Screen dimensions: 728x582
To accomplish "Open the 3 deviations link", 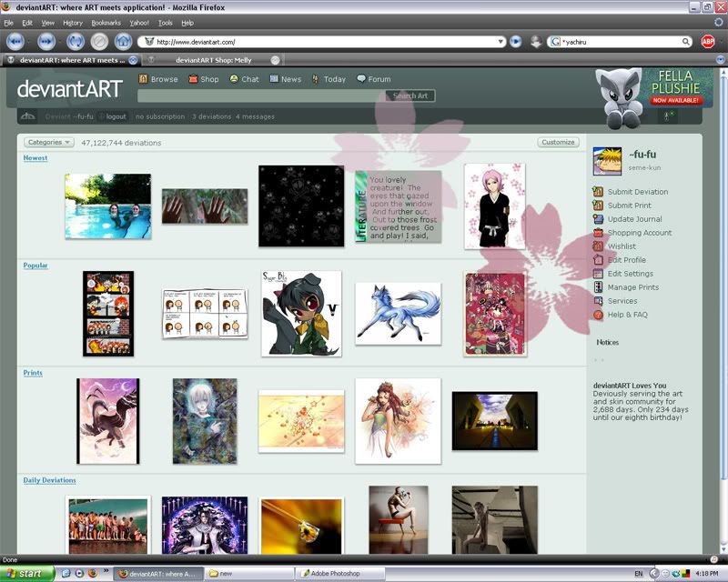I will (x=212, y=116).
